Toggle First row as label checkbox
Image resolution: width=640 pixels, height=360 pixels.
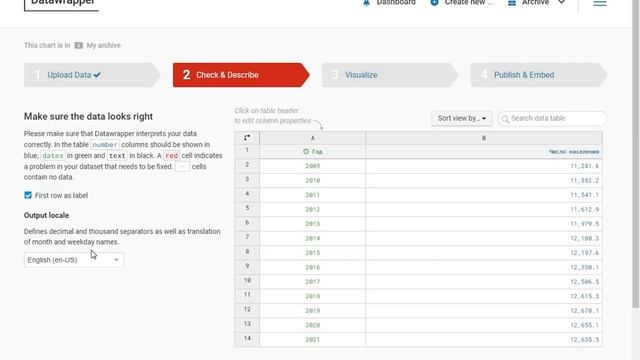28,195
